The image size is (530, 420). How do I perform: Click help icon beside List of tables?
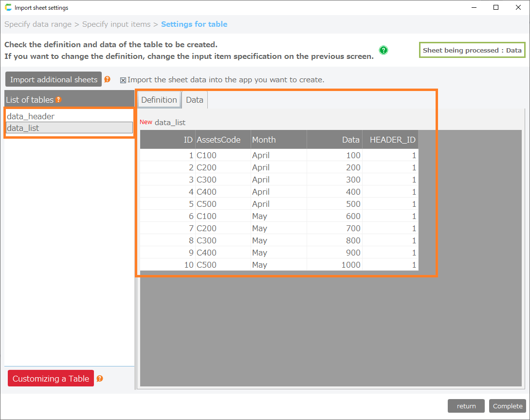click(58, 100)
